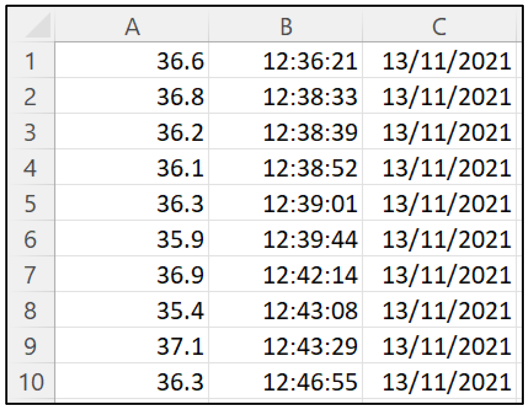Select date cell in row 4

point(447,168)
